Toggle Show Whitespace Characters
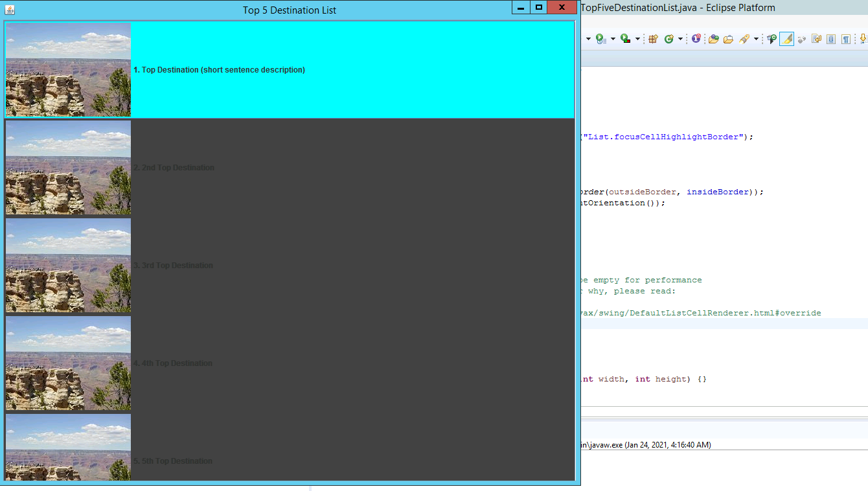 pyautogui.click(x=845, y=39)
